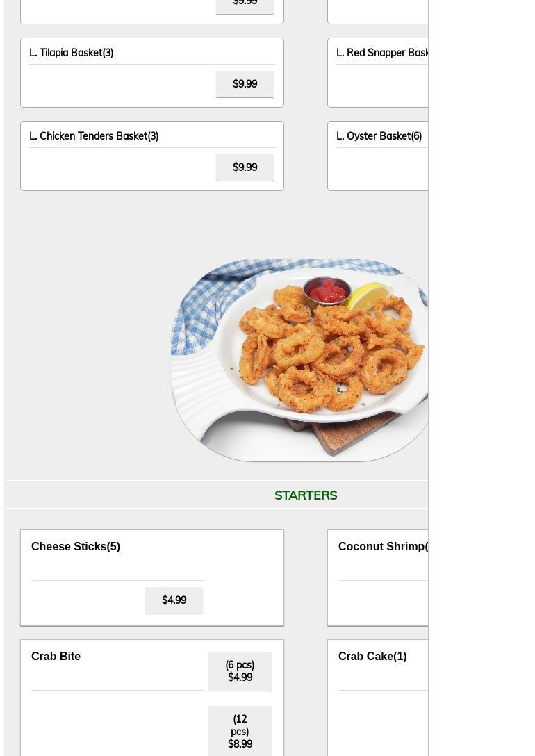
Task: Click the Crab Cake(1) item name
Action: pos(372,656)
